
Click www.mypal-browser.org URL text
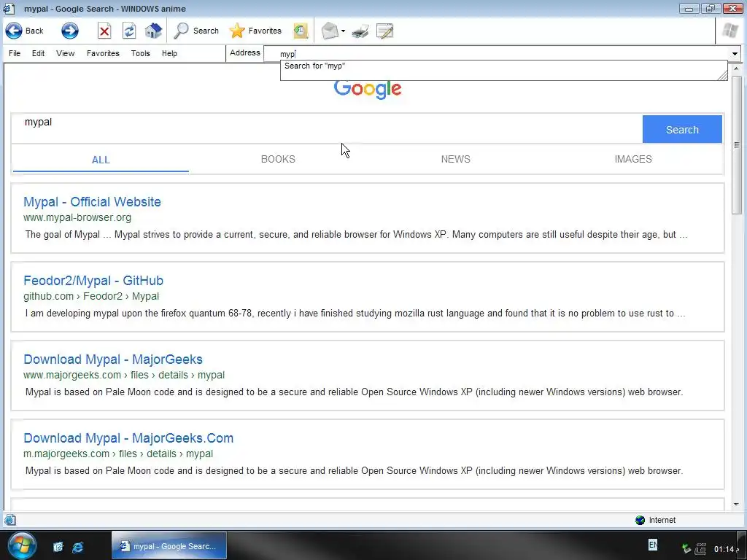click(77, 217)
